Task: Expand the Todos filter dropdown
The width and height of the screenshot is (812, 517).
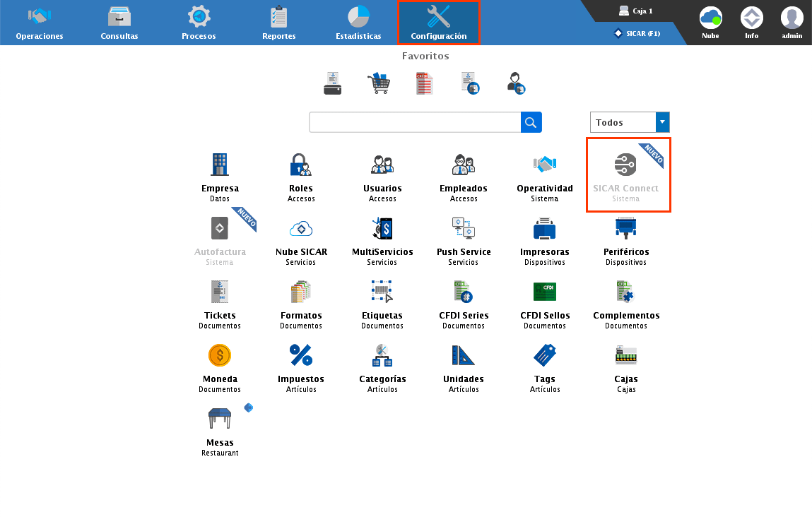Action: 662,122
